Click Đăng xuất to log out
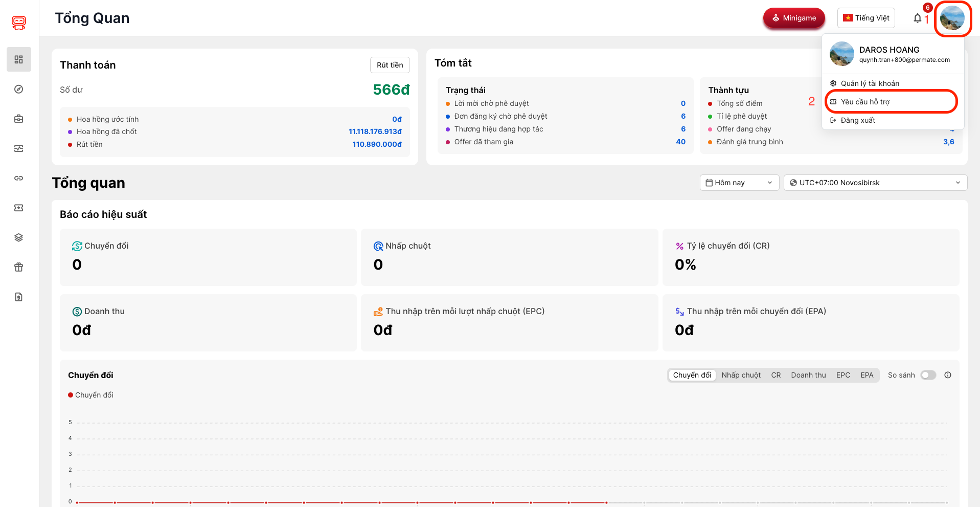980x507 pixels. 857,120
